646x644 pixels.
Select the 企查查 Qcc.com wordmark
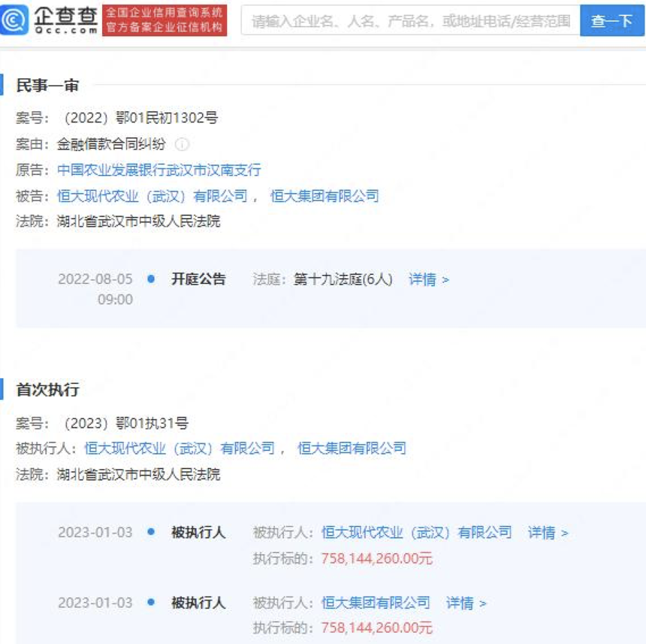66,20
